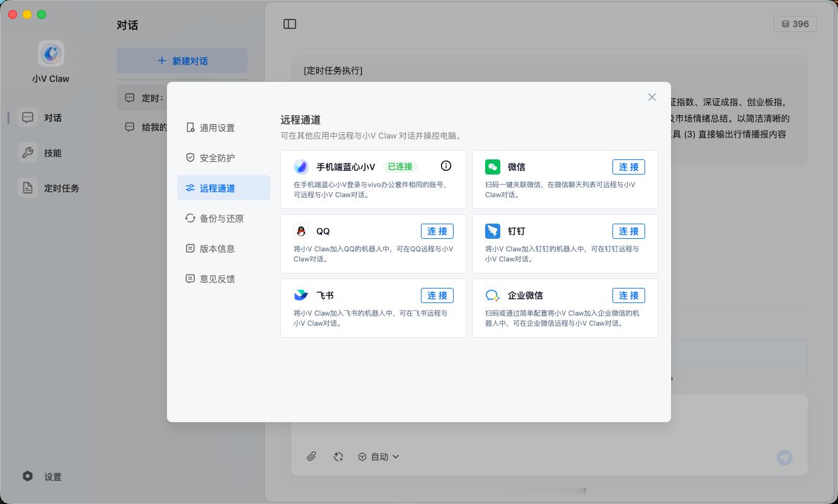This screenshot has height=504, width=838.
Task: Click the chat message input box
Action: point(549,435)
